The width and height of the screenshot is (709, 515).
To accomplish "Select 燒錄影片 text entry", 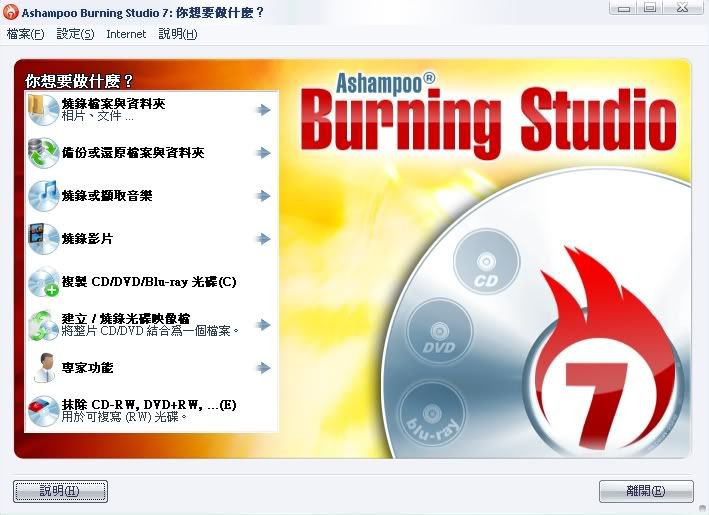I will coord(87,239).
